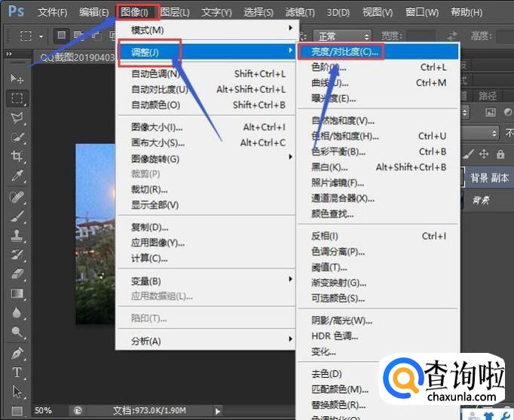
Task: Select the Move tool
Action: click(17, 78)
